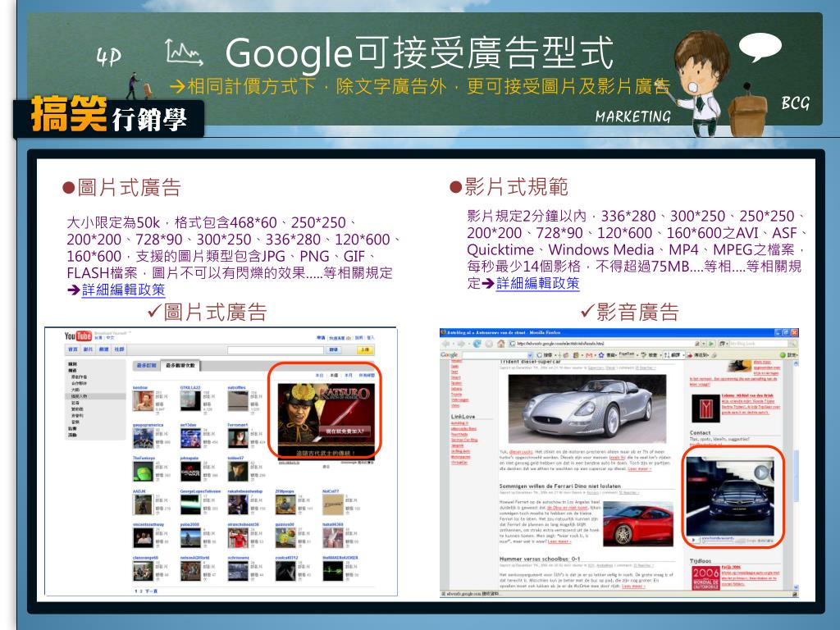Click small play control below video ad
The image size is (840, 630).
tap(696, 540)
